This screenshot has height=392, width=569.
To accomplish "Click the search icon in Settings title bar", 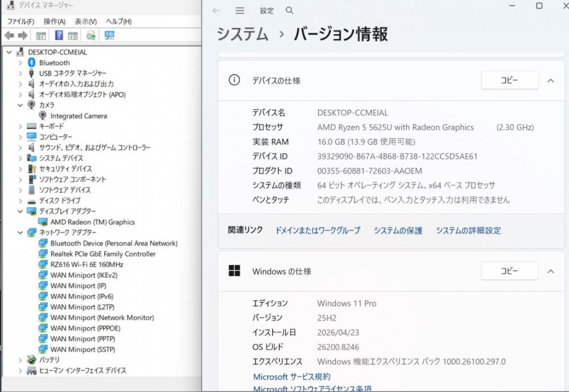I will [x=290, y=11].
